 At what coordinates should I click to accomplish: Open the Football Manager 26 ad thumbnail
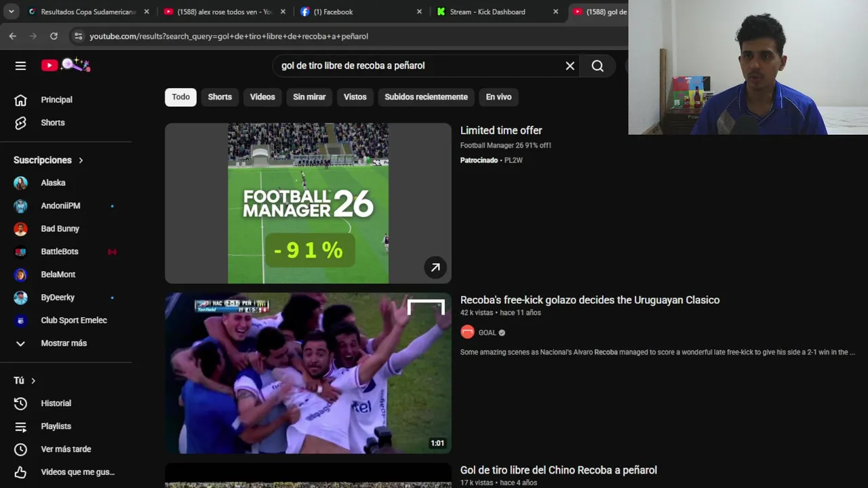click(308, 203)
